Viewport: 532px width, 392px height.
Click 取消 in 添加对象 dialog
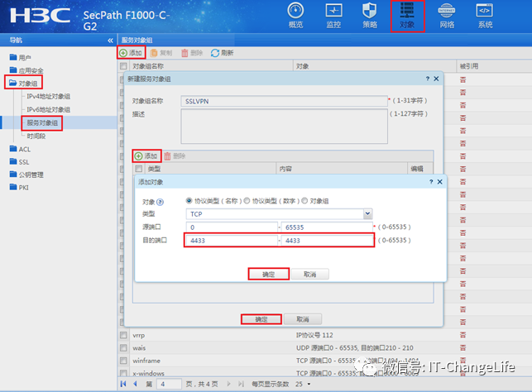click(x=309, y=274)
